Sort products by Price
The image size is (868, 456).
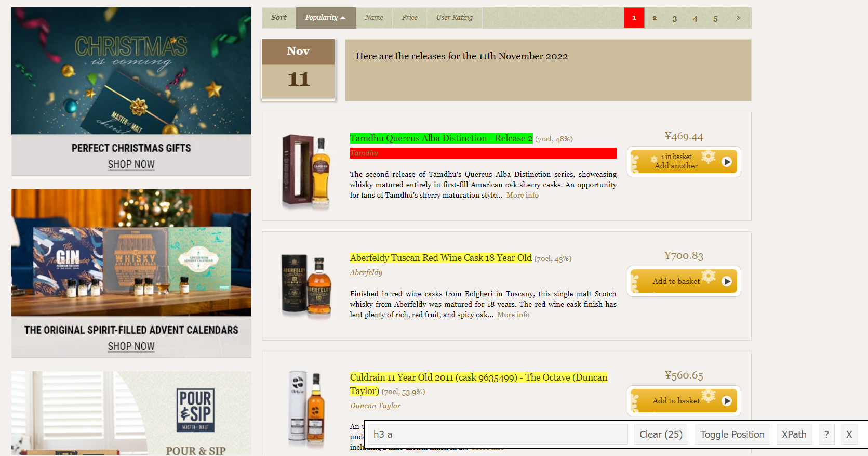pyautogui.click(x=409, y=18)
